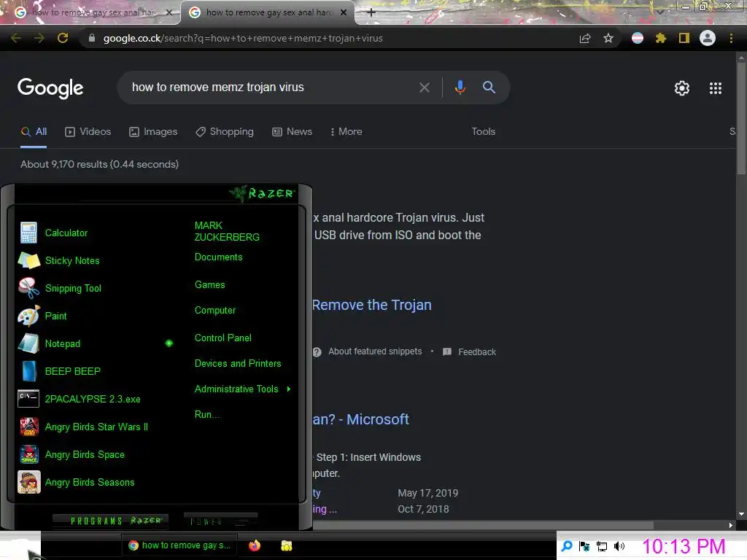747x560 pixels.
Task: Open the tab search dropdown arrow
Action: (x=659, y=12)
